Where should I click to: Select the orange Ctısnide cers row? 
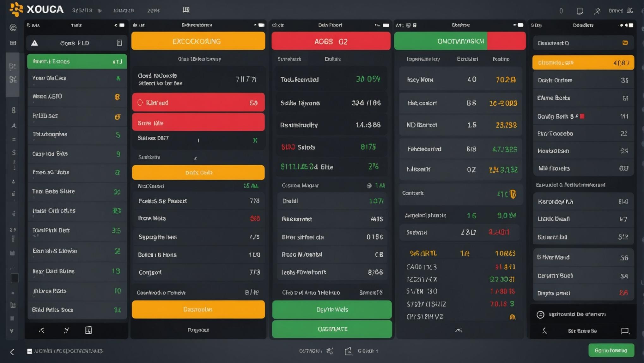tap(583, 62)
